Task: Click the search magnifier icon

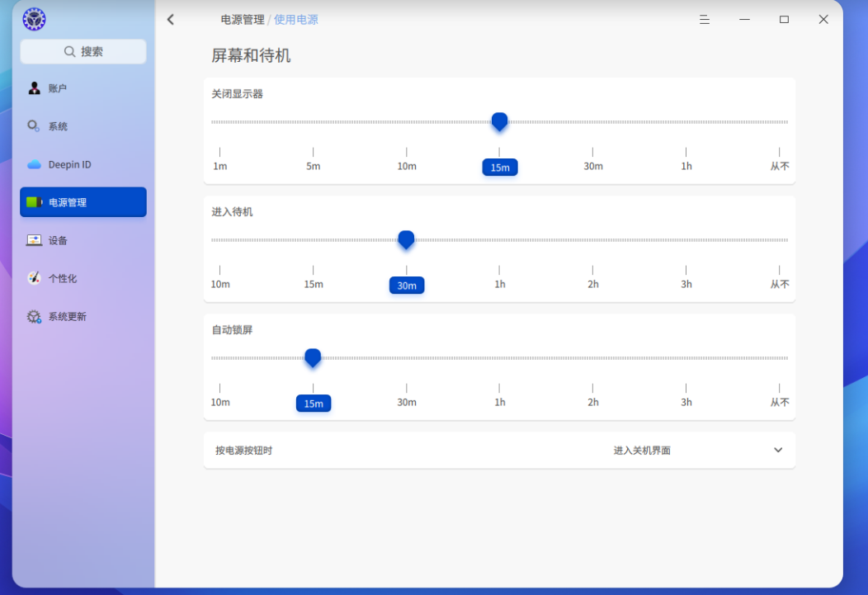Action: (x=70, y=51)
